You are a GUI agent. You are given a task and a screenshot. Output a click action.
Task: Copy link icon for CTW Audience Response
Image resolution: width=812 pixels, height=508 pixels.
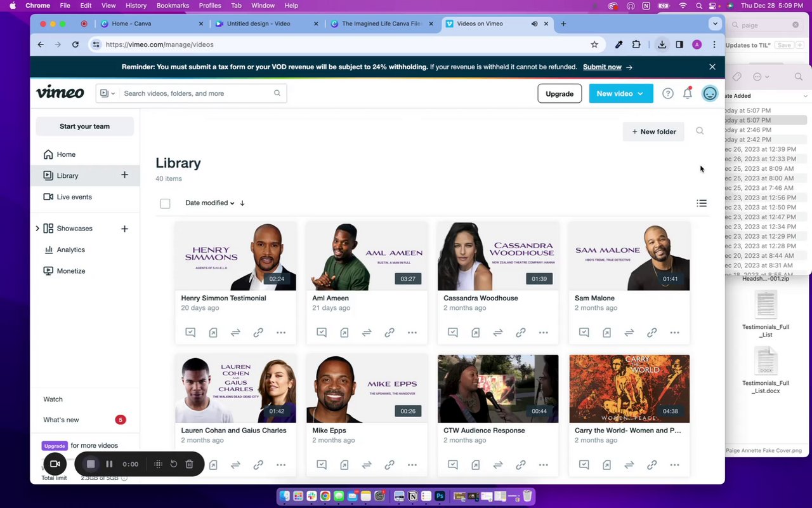point(521,465)
